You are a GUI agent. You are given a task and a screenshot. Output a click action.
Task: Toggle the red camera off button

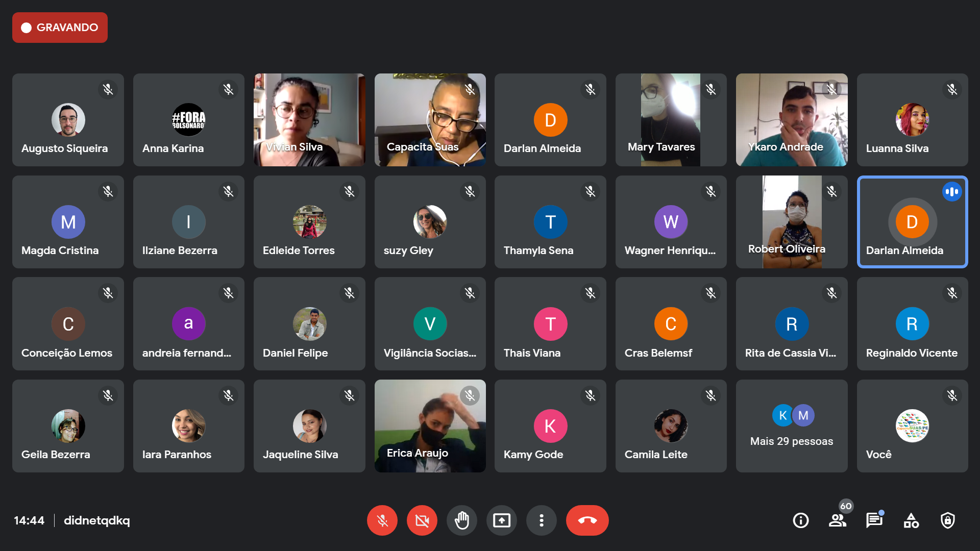pyautogui.click(x=422, y=520)
